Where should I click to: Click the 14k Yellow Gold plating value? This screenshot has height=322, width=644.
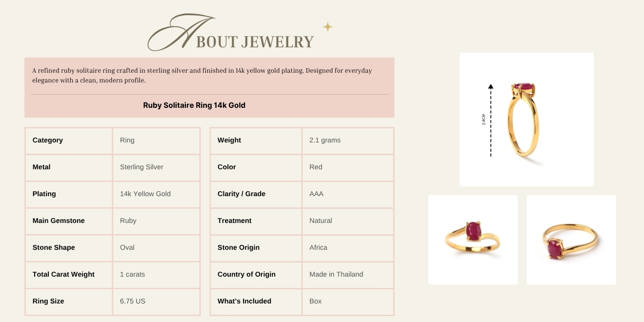[x=145, y=194]
